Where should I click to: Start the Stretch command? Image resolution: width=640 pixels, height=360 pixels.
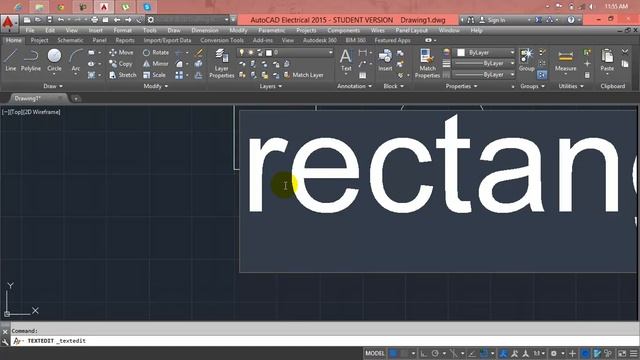pyautogui.click(x=123, y=75)
